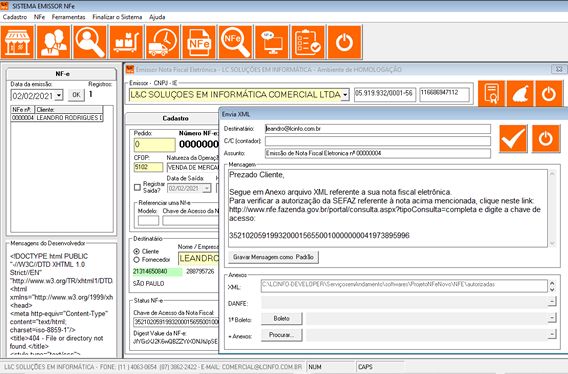Click the Destinatário email field
The height and width of the screenshot is (374, 568).
377,129
